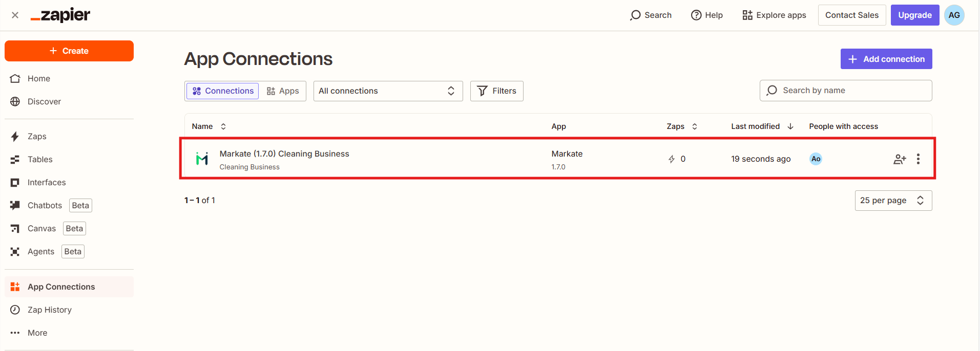The image size is (980, 351).
Task: Click the '19 seconds ago' timestamp
Action: [761, 159]
